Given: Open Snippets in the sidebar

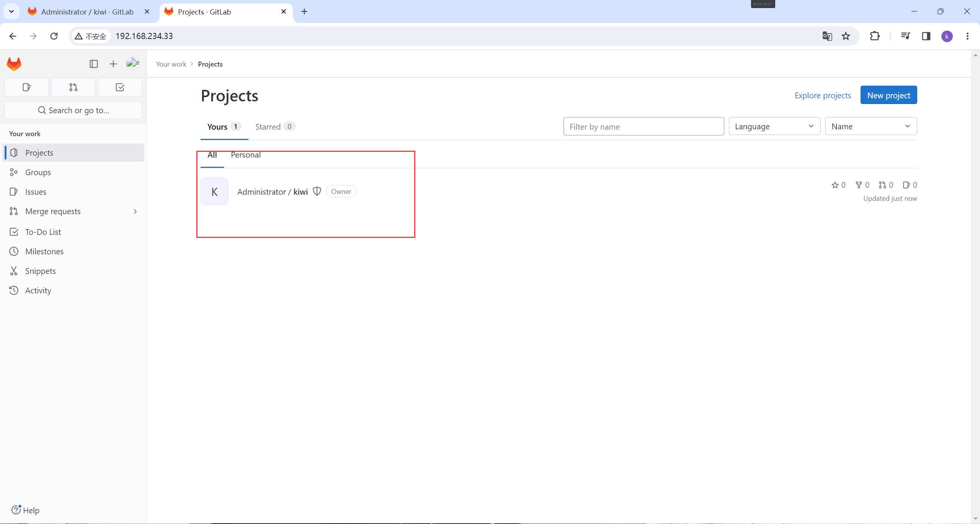Looking at the screenshot, I should click(40, 271).
